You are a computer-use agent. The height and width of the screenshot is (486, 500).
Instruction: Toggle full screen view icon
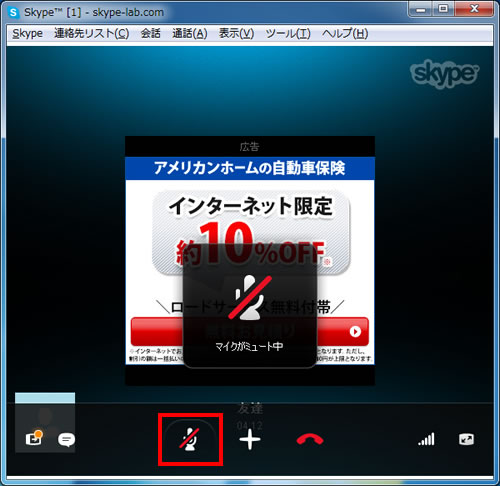(466, 439)
